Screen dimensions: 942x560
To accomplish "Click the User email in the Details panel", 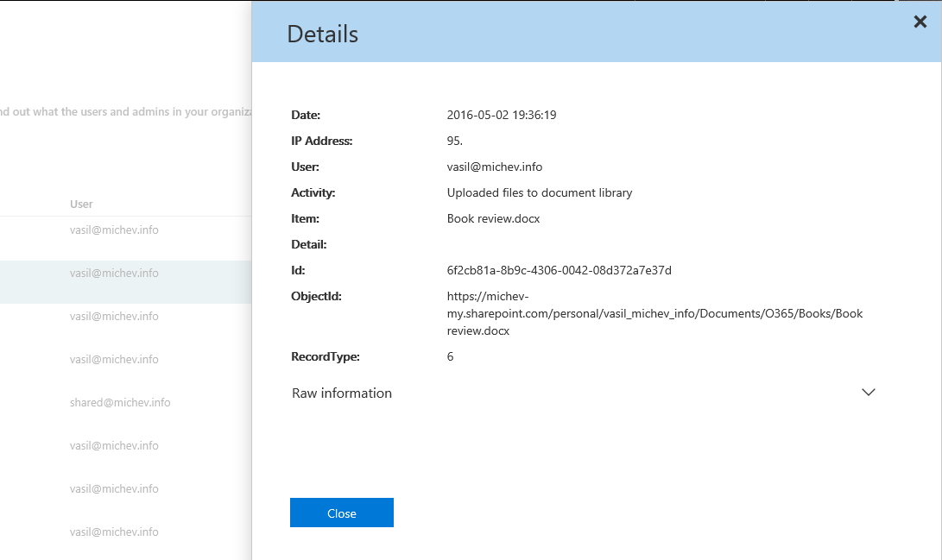I will (x=494, y=167).
